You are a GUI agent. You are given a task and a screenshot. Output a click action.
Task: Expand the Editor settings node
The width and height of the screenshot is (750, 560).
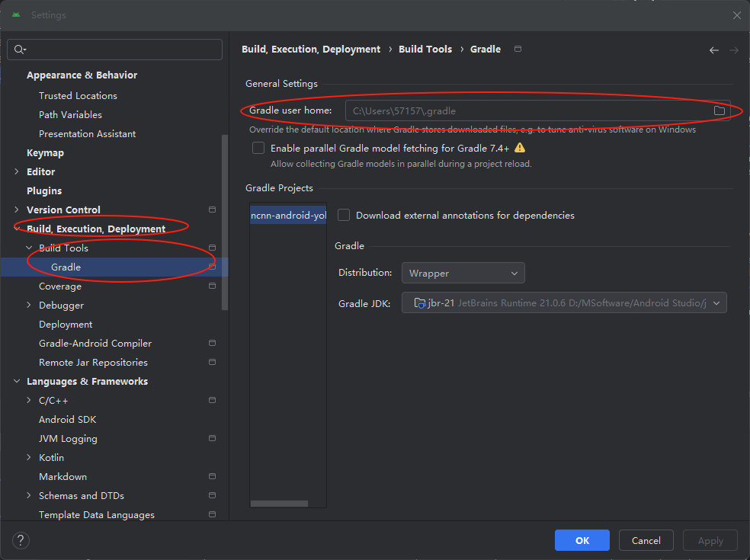point(17,171)
